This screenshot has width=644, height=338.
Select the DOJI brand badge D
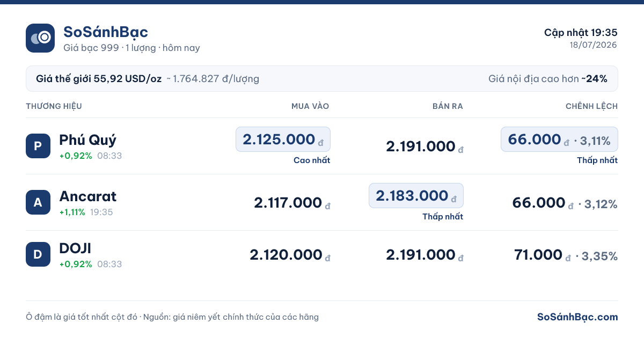pos(38,254)
